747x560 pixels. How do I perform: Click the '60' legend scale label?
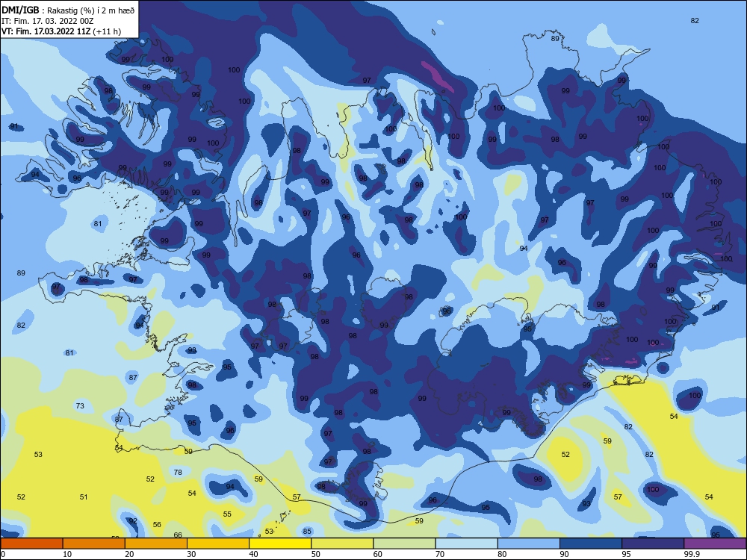378,554
